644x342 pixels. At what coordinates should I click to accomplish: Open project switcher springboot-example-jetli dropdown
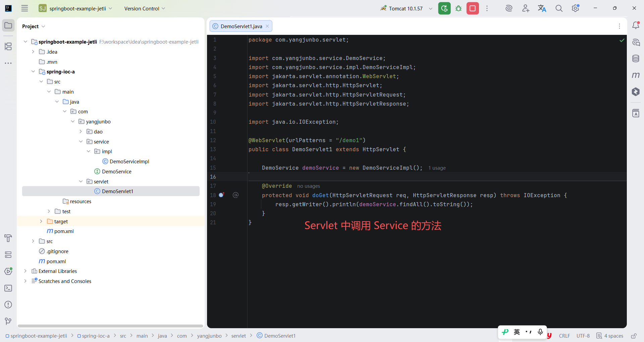click(75, 8)
